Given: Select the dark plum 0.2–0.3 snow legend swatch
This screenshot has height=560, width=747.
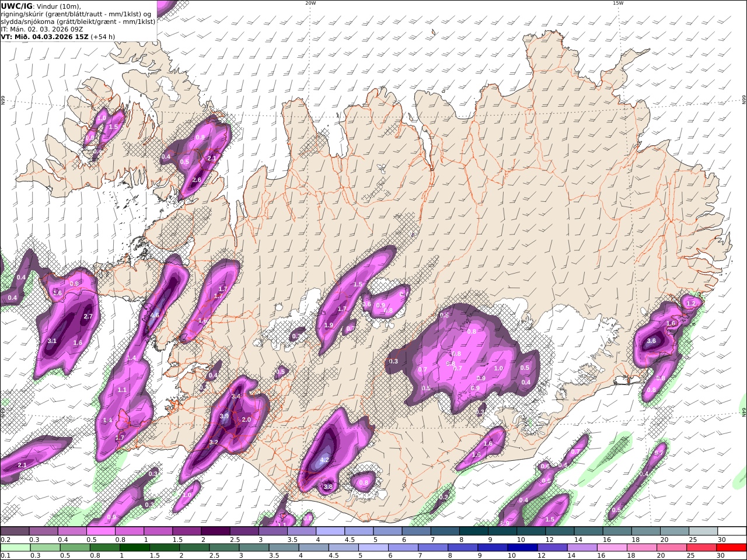Looking at the screenshot, I should [15, 531].
